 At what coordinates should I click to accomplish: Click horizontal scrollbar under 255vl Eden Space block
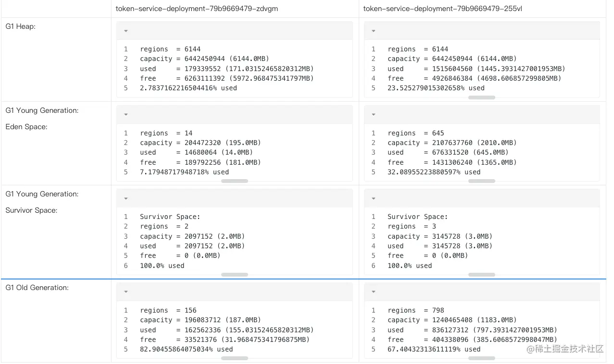[x=482, y=181]
